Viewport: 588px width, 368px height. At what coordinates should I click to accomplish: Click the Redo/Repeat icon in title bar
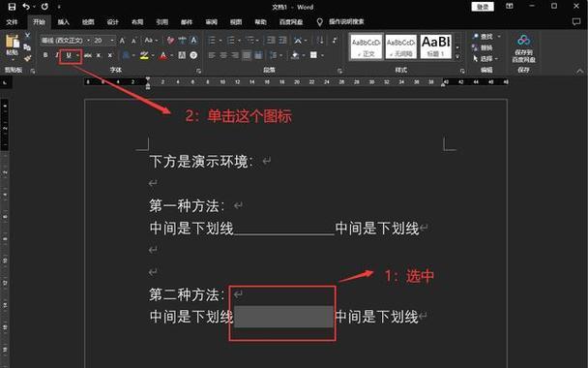coord(44,7)
